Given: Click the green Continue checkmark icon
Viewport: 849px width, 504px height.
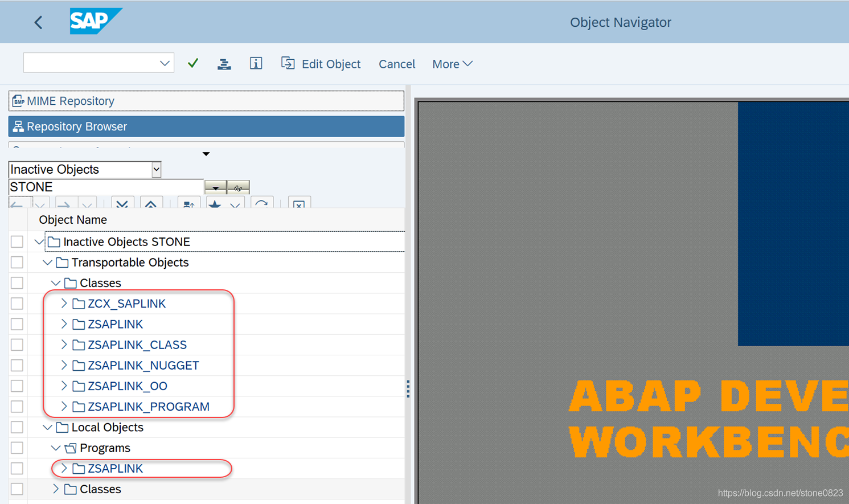Looking at the screenshot, I should [192, 63].
